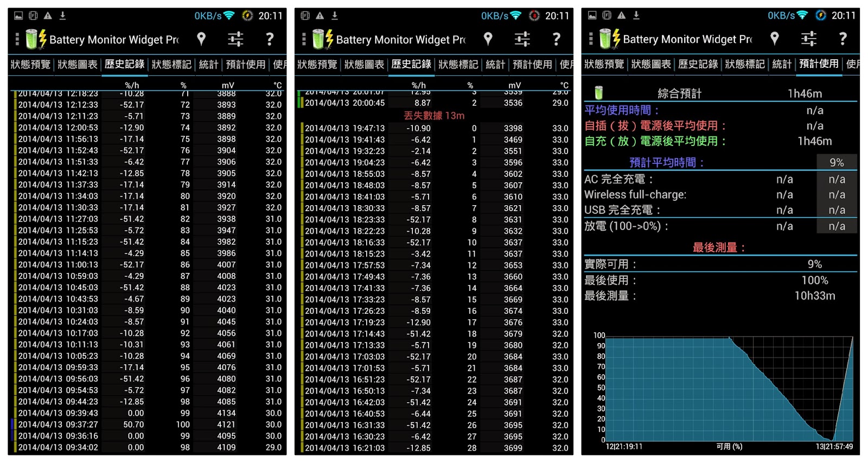The width and height of the screenshot is (868, 463).
Task: Select history row 2014/04/13 12:00:53
Action: (149, 128)
